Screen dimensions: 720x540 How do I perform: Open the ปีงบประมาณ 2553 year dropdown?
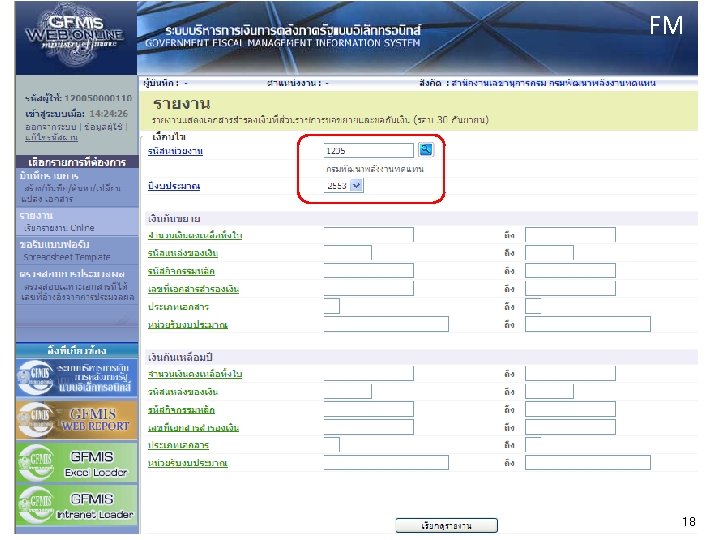343,186
